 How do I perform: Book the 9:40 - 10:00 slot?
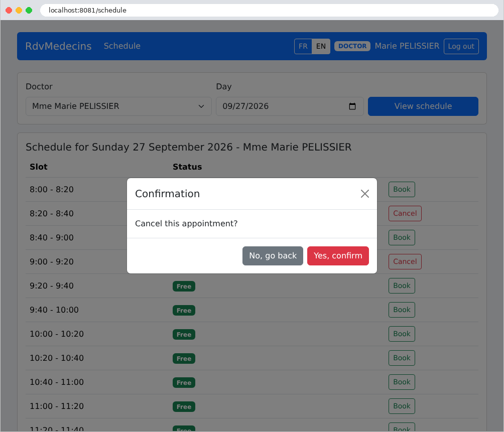402,310
